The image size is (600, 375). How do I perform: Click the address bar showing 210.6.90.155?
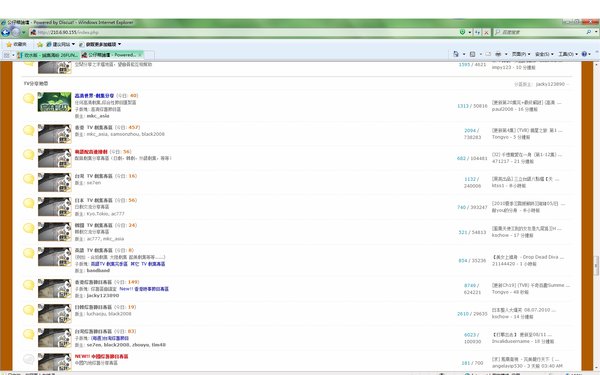click(x=243, y=32)
